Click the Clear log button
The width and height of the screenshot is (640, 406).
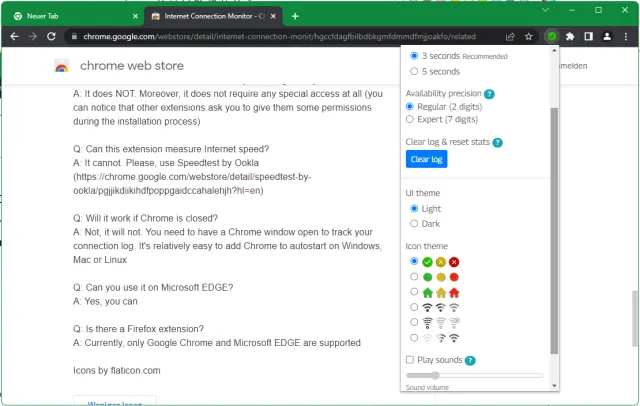click(427, 159)
